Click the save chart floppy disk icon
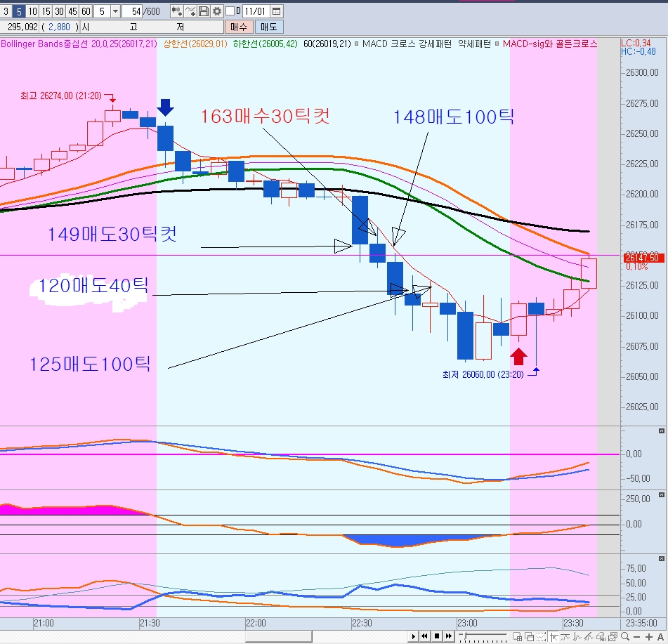The height and width of the screenshot is (644, 668). (204, 11)
